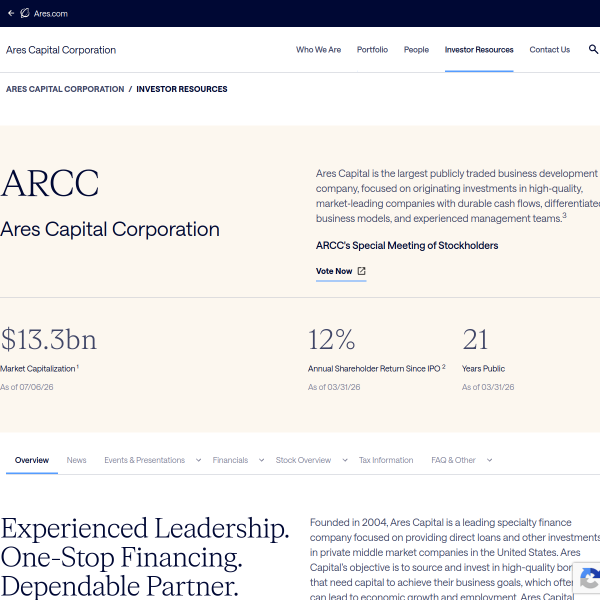Click Annual Shareholder Return Since IPO label

[377, 368]
